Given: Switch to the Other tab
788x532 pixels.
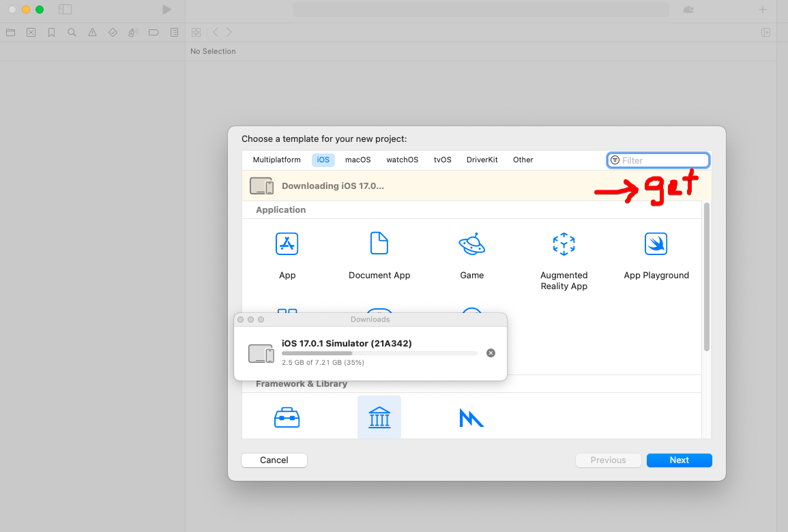Looking at the screenshot, I should [523, 160].
